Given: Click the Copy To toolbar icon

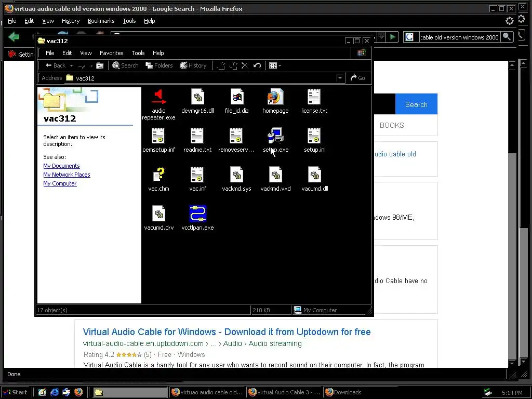Looking at the screenshot, I should 233,65.
